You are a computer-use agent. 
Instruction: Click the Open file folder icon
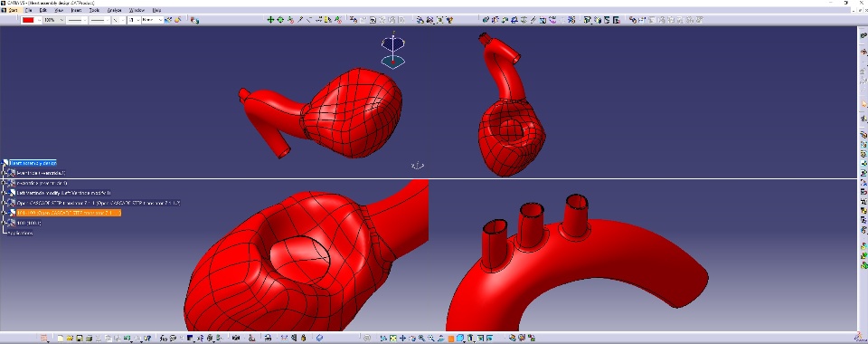[x=70, y=339]
